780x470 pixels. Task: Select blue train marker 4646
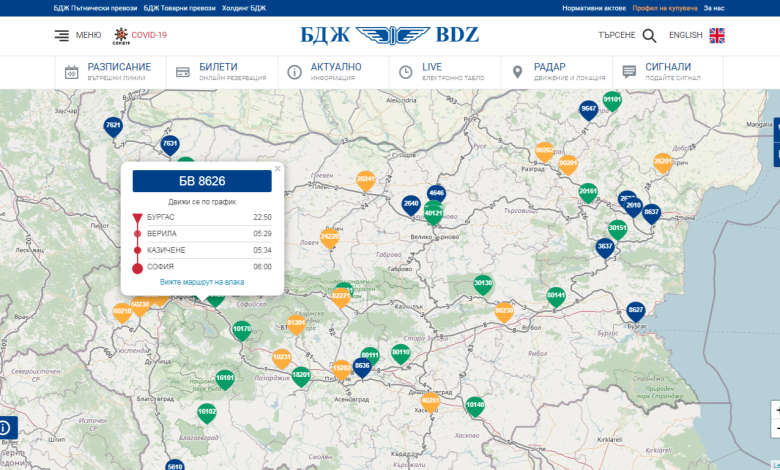coord(436,193)
